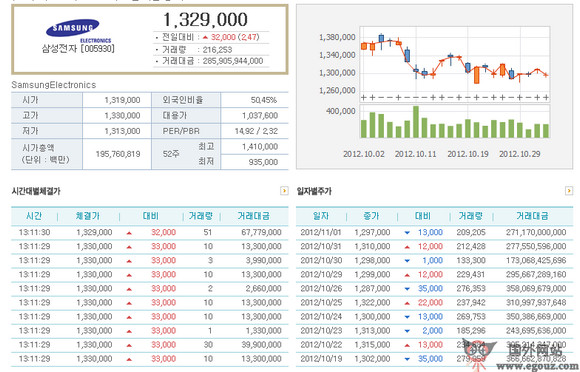Click down arrow in 2012/10/23 row
The width and height of the screenshot is (580, 372).
click(407, 331)
